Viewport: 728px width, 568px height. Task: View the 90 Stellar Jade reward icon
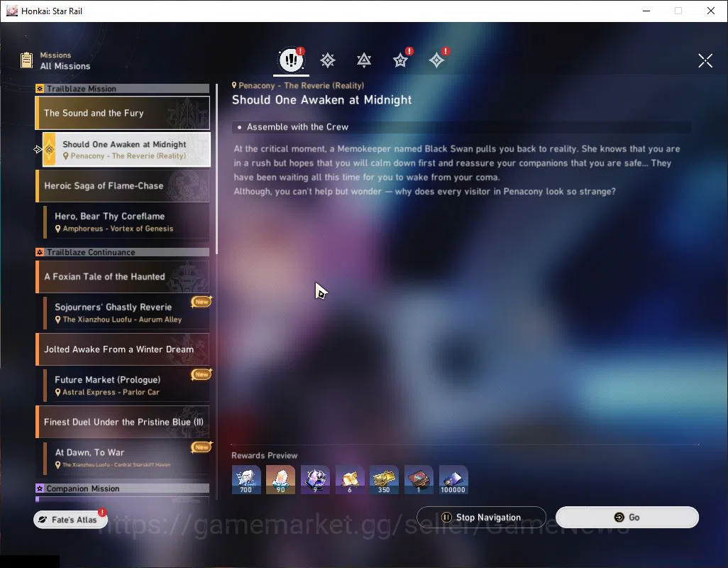coord(280,480)
